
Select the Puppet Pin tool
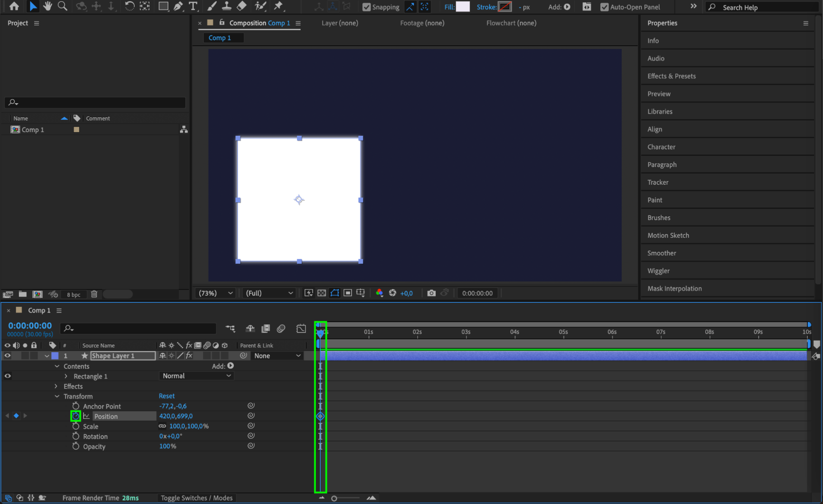pos(278,6)
